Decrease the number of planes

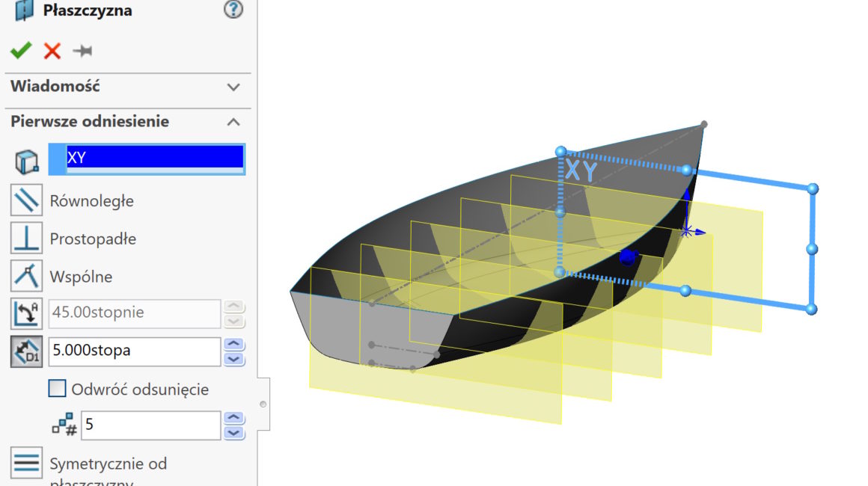point(235,432)
